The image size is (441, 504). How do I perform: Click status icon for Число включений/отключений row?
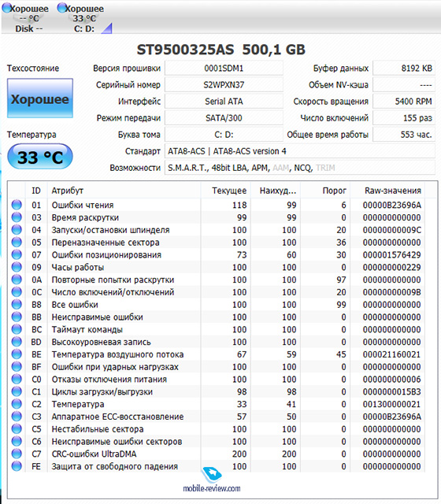point(17,292)
